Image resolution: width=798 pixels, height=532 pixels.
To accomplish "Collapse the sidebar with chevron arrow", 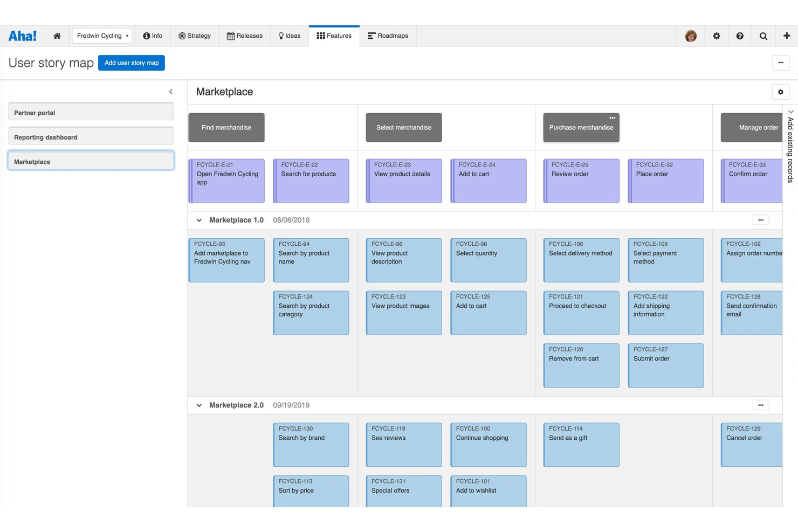I will pos(171,92).
